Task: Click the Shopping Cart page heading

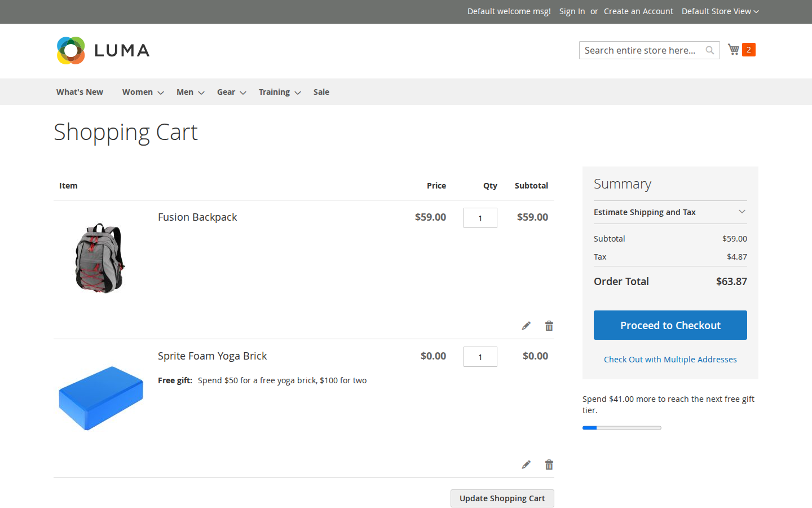Action: tap(126, 133)
